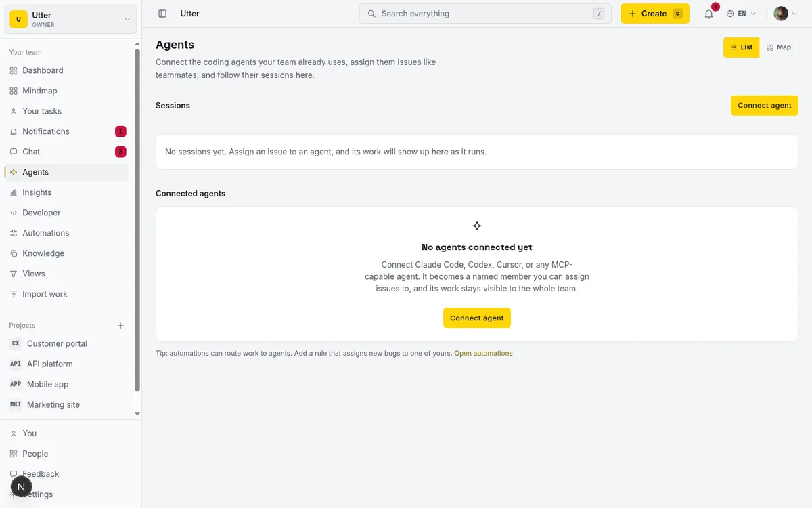Open the API platform project
Image resolution: width=812 pixels, height=508 pixels.
(66, 364)
